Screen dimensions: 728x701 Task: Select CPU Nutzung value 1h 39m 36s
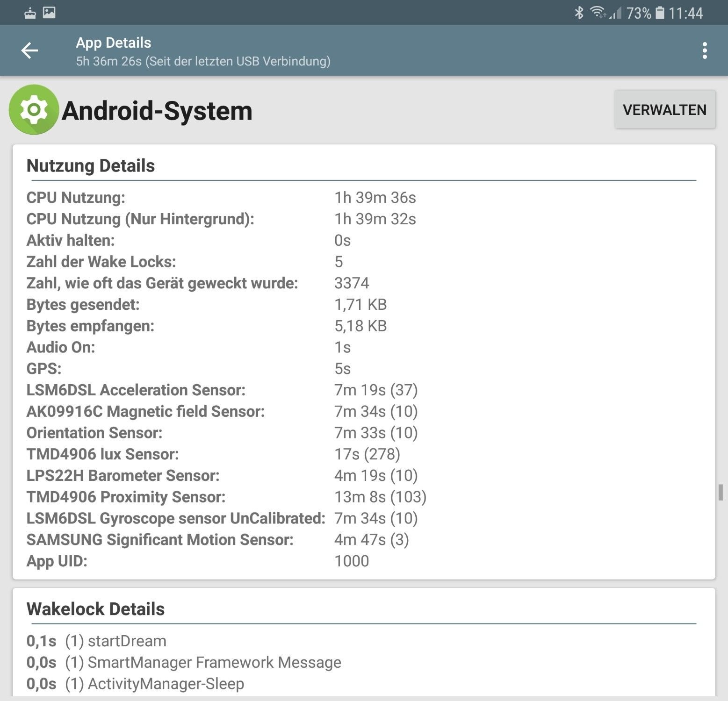375,198
